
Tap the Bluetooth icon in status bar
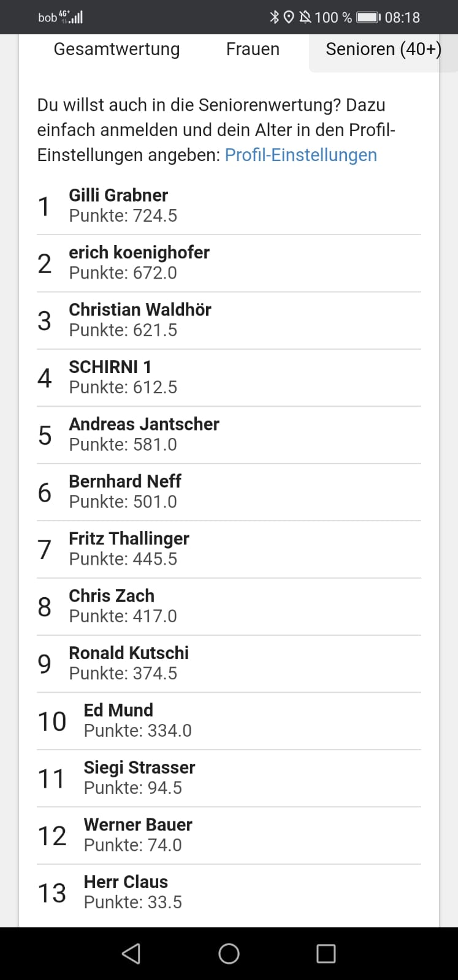tap(274, 17)
